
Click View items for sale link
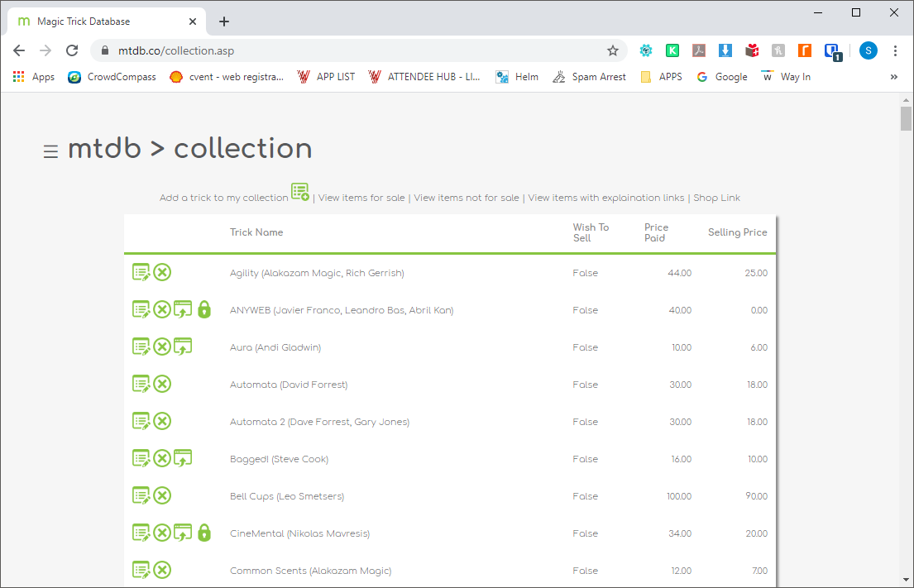coord(361,198)
